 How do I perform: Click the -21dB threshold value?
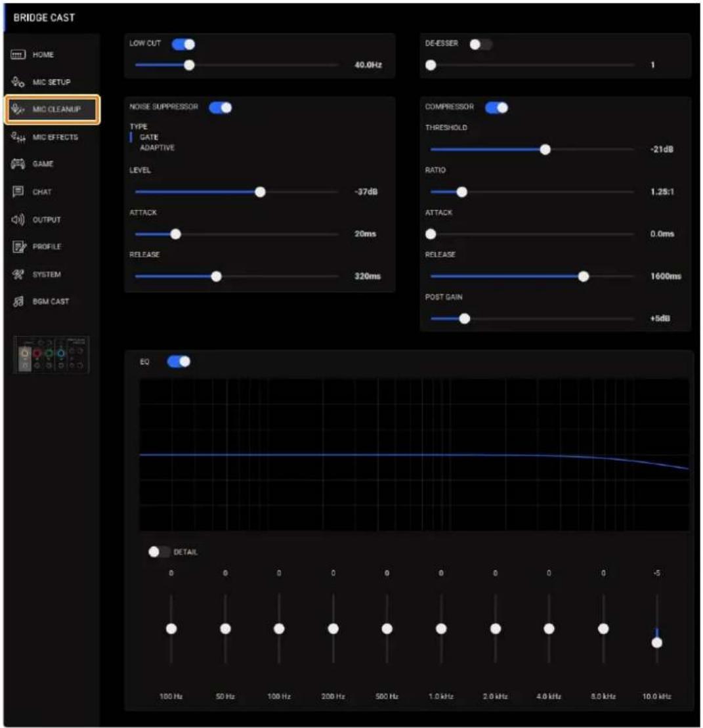(662, 150)
